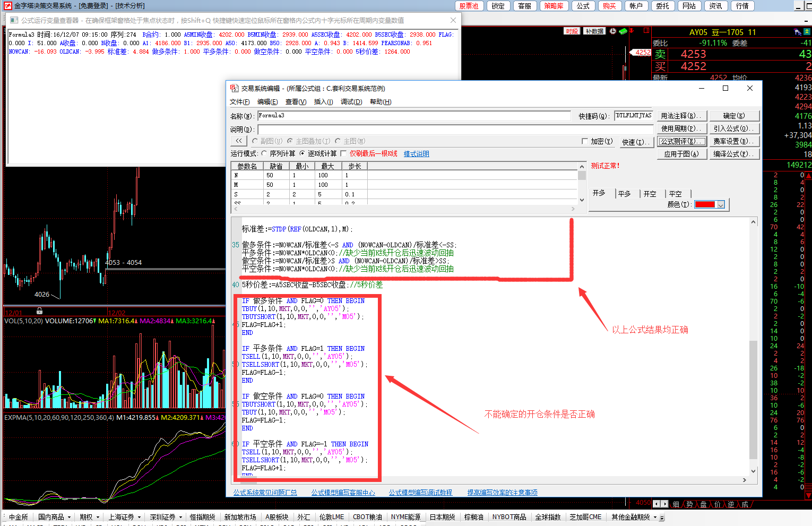The width and height of the screenshot is (812, 526).
Task: Click the 时段 button on the chart
Action: click(572, 31)
